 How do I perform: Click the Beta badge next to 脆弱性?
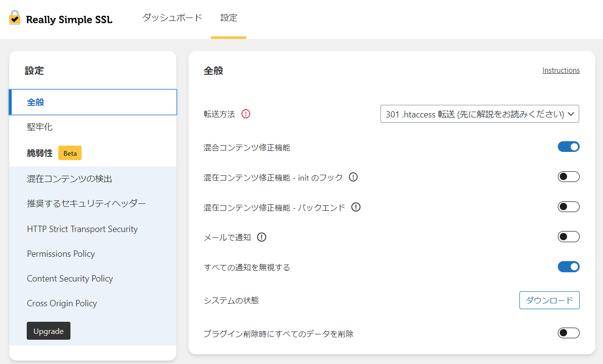70,153
